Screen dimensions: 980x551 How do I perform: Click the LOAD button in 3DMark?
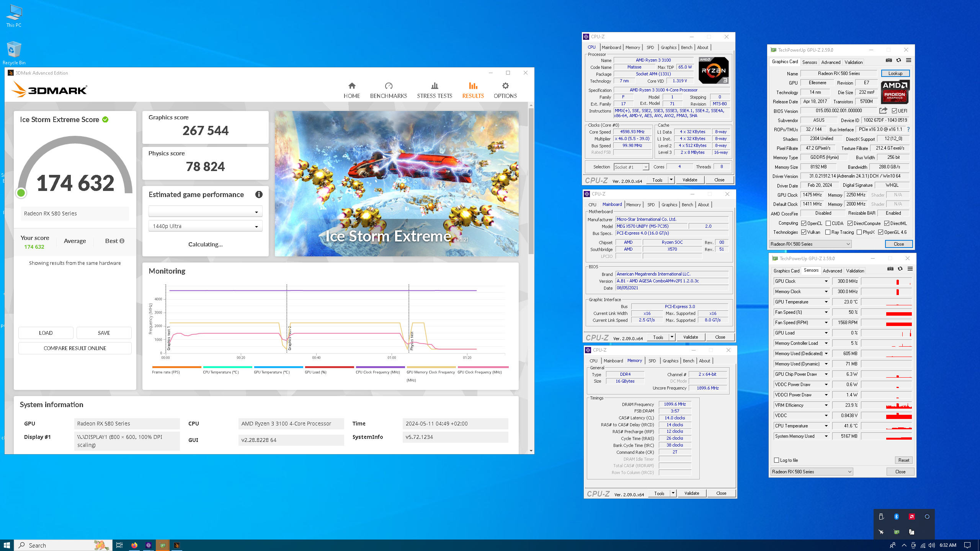[x=46, y=333]
